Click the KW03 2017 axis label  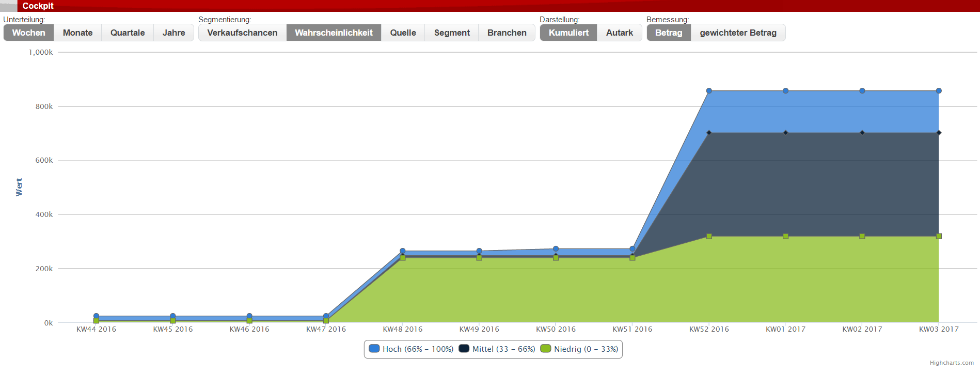(x=939, y=329)
